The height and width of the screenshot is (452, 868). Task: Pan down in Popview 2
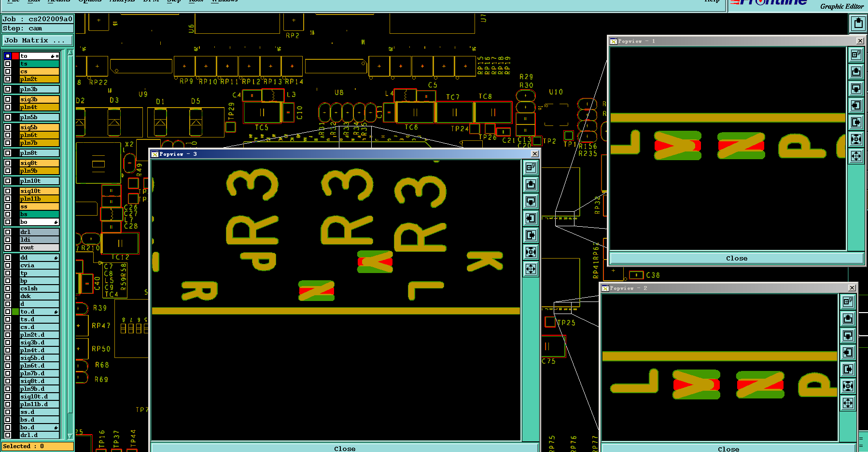[x=848, y=335]
